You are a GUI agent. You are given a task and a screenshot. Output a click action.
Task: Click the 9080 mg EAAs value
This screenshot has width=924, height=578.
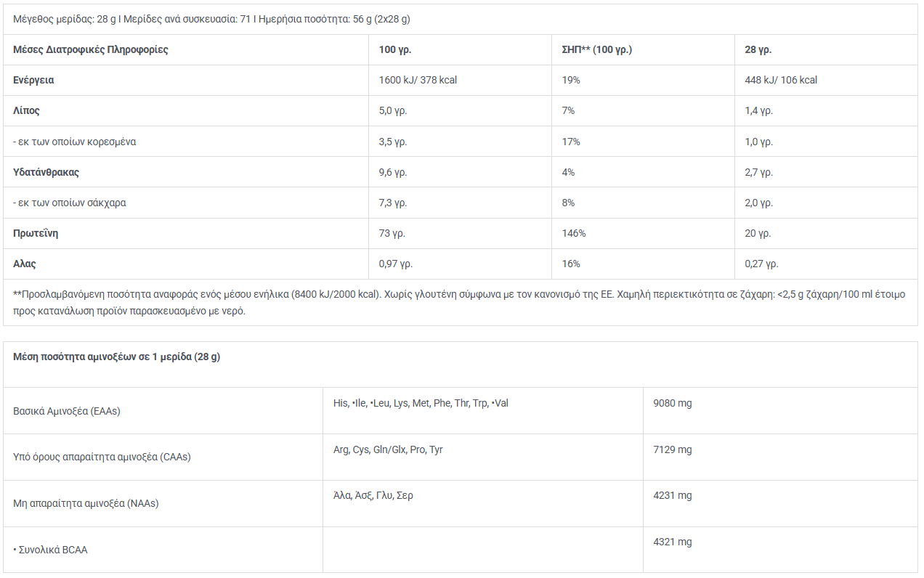tap(673, 403)
